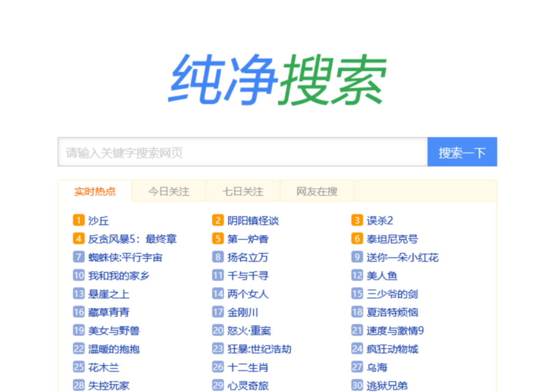The width and height of the screenshot is (557, 392).
Task: Click the blue rank badge 9
Action: point(357,257)
